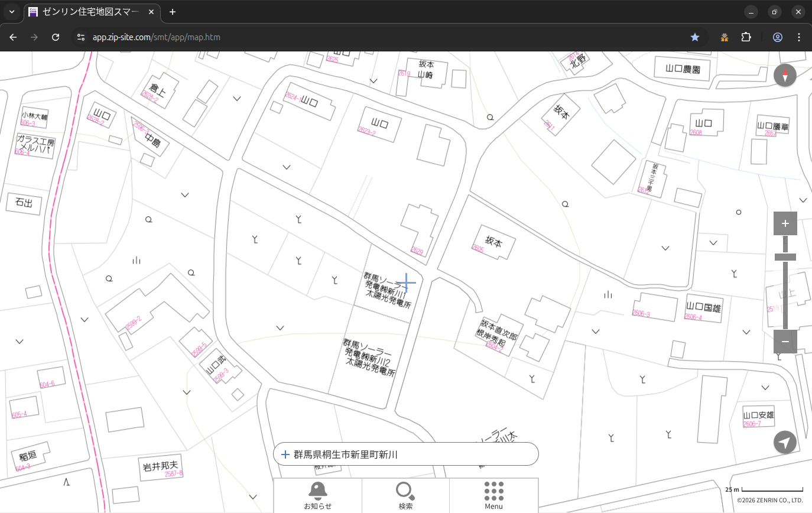Image resolution: width=812 pixels, height=513 pixels.
Task: Reload the page
Action: [x=56, y=37]
